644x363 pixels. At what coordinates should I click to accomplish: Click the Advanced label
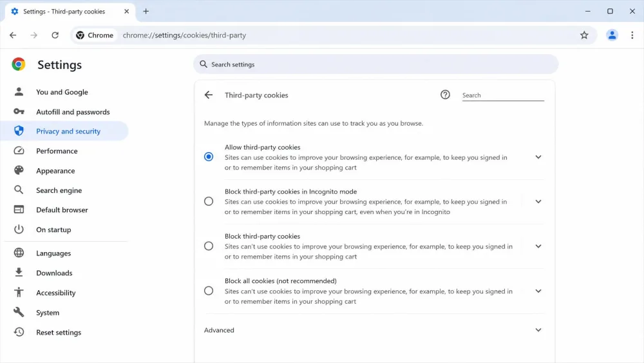point(220,330)
